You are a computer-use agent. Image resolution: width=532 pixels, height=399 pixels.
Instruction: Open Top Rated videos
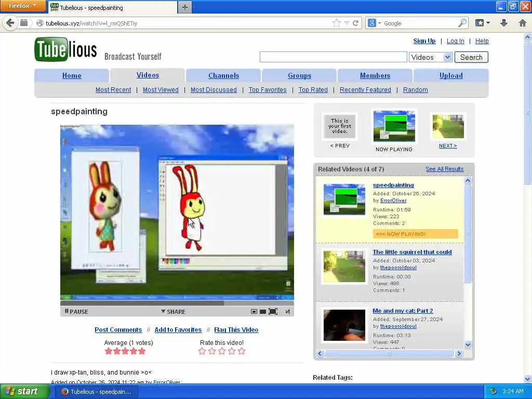point(313,89)
